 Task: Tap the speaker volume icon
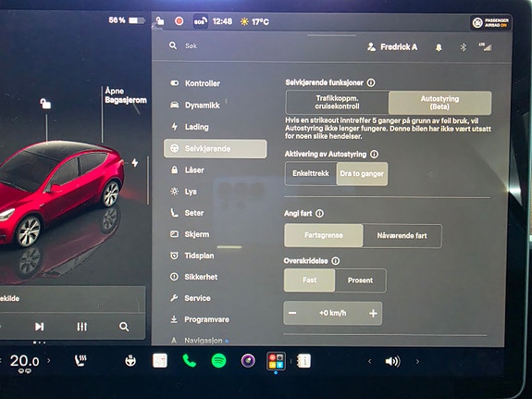(392, 361)
